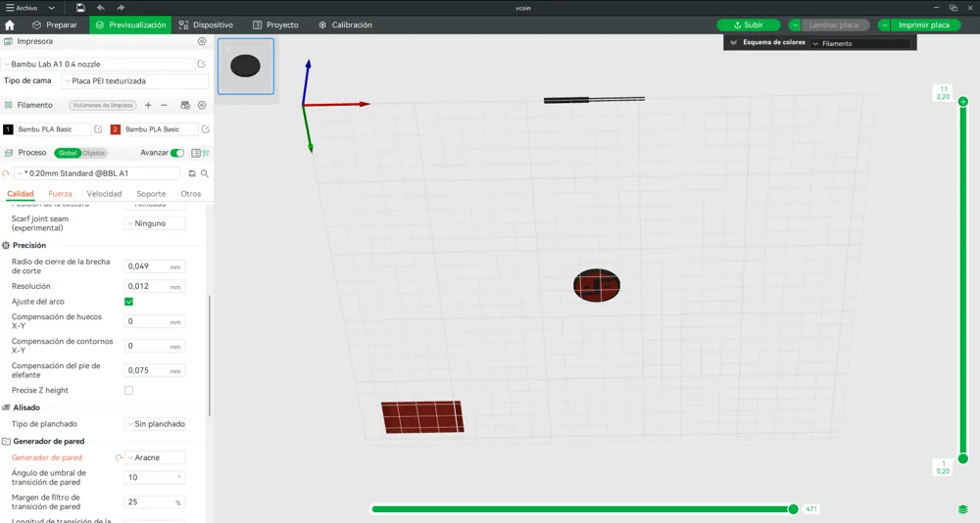Switch to the Calibración tab

(x=345, y=25)
